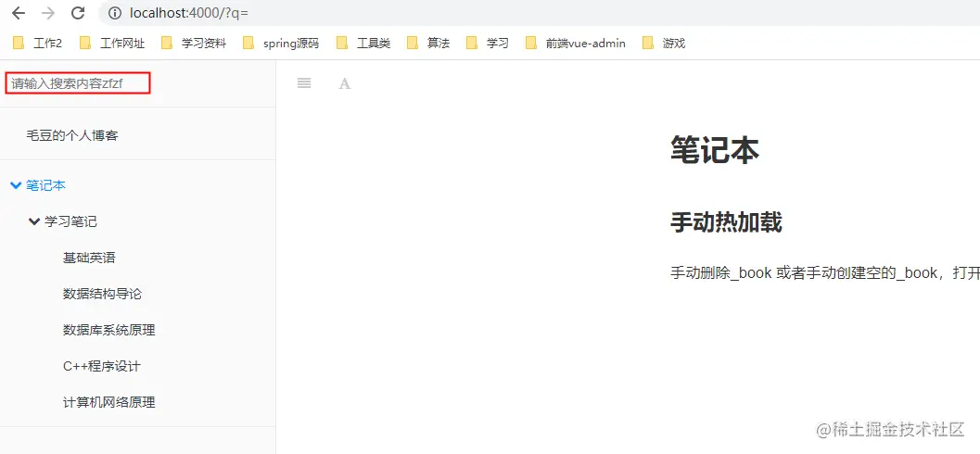Toggle the sidebar with the hamburger icon
980x454 pixels.
click(x=304, y=83)
